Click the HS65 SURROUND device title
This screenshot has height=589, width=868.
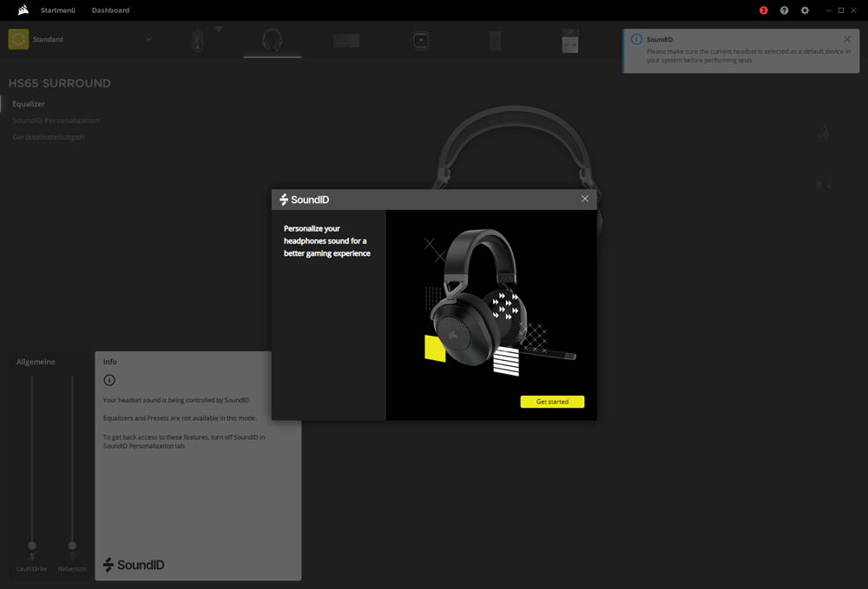click(59, 83)
